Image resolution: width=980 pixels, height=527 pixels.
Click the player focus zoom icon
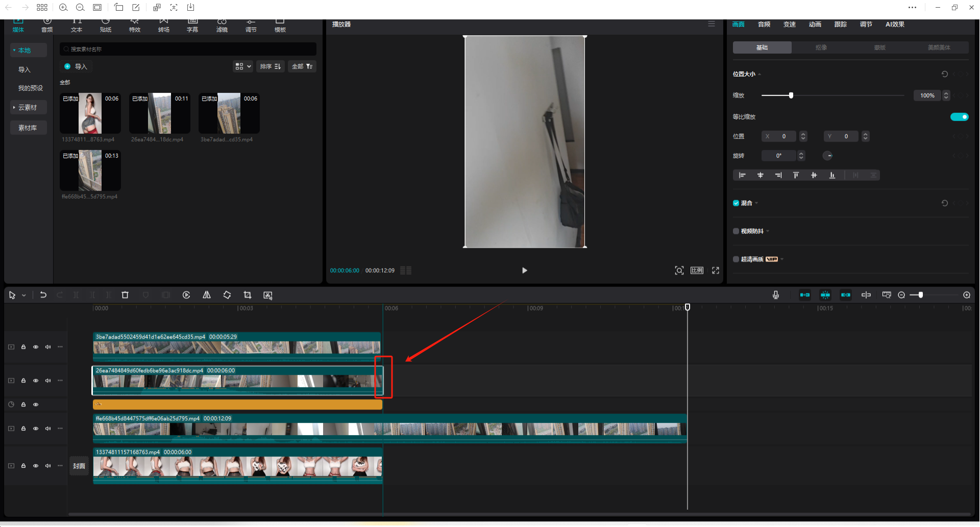[x=679, y=271]
